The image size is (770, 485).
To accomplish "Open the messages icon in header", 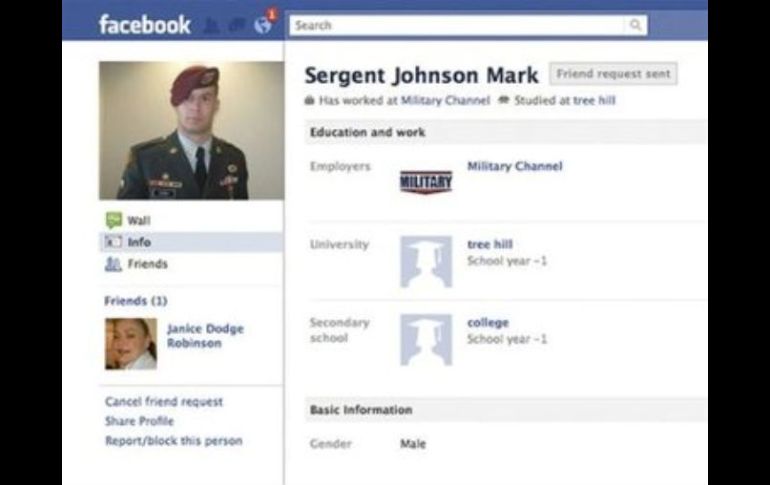I will tap(237, 25).
